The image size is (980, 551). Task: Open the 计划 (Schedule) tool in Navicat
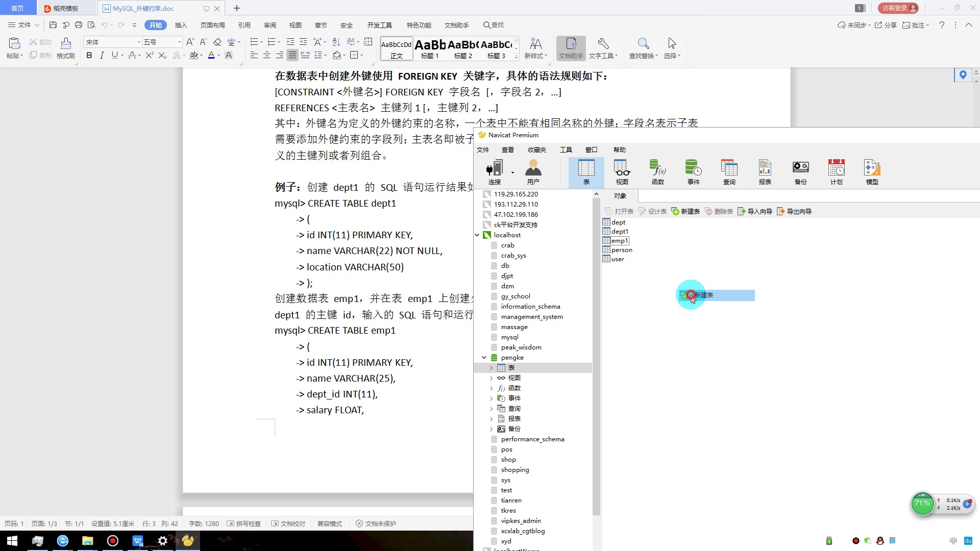pos(836,171)
